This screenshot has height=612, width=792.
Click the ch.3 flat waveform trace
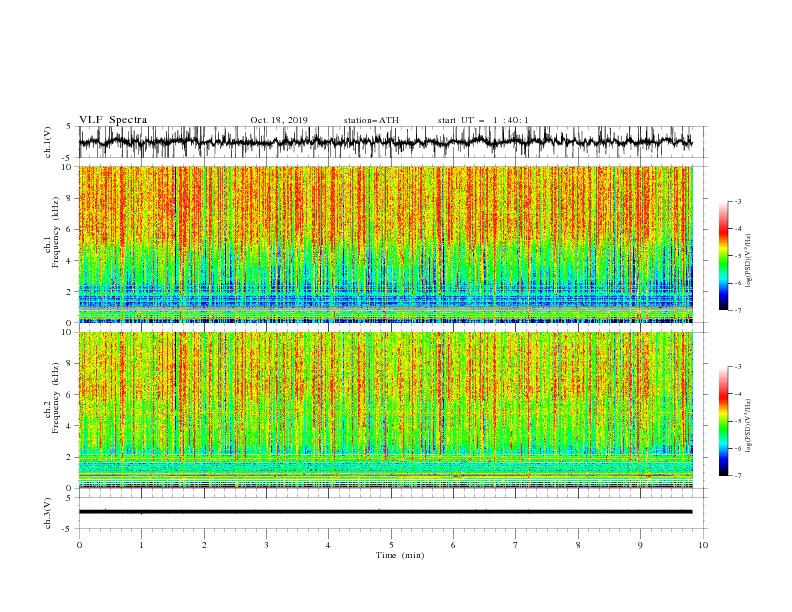click(x=385, y=512)
